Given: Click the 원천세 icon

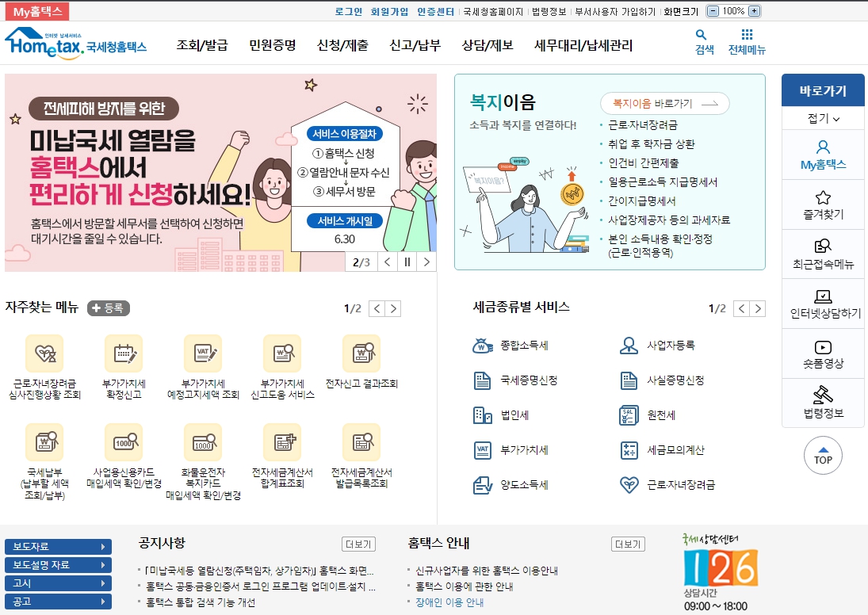Looking at the screenshot, I should click(629, 415).
